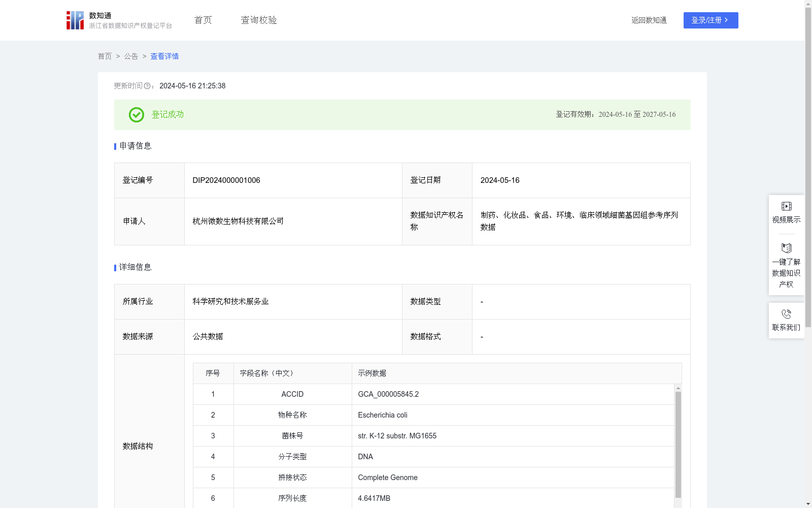Click the 数据结构 table scroll-up arrow

coord(678,388)
